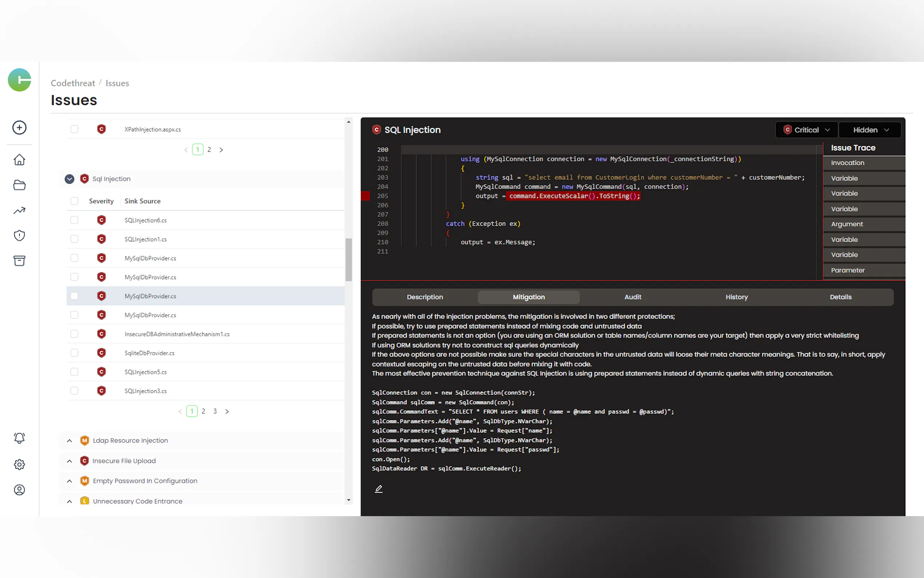Check the SqliteDbProvider.cs checkbox
Viewport: 924px width, 578px height.
click(x=75, y=353)
